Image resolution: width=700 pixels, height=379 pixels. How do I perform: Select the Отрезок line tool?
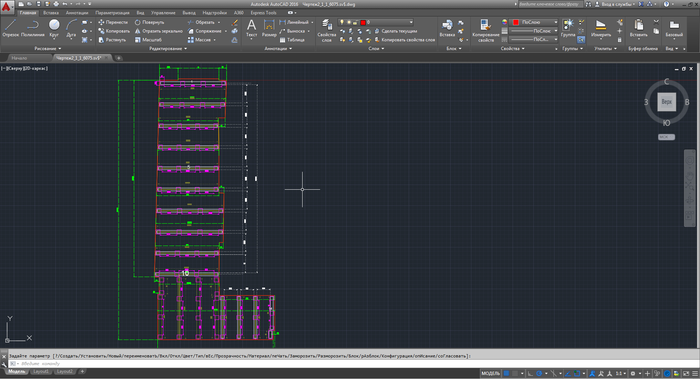(10, 28)
